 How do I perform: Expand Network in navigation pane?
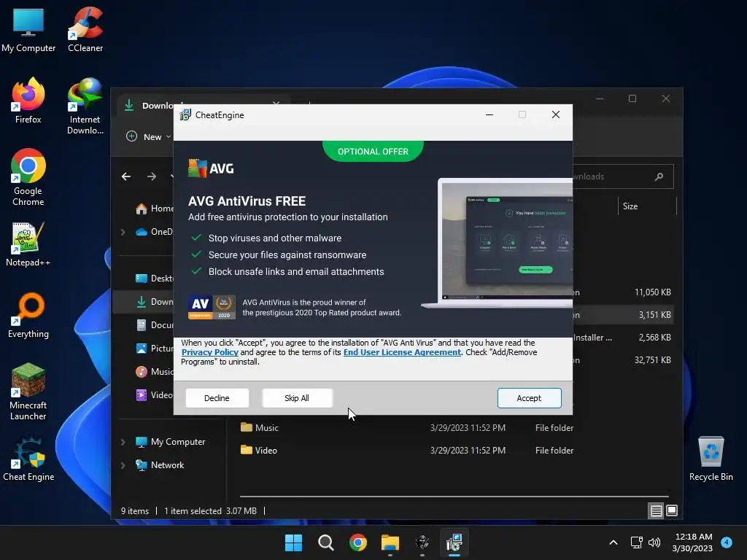point(123,465)
